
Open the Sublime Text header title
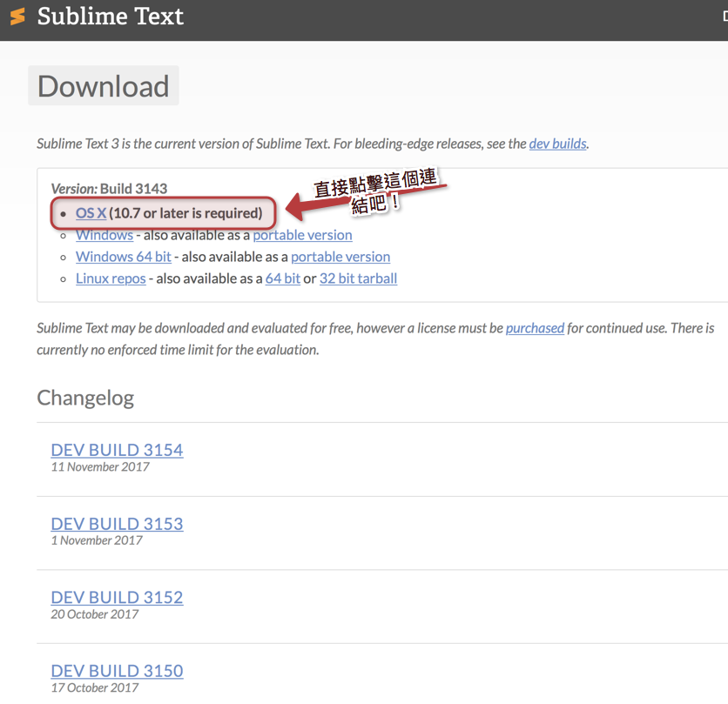111,17
